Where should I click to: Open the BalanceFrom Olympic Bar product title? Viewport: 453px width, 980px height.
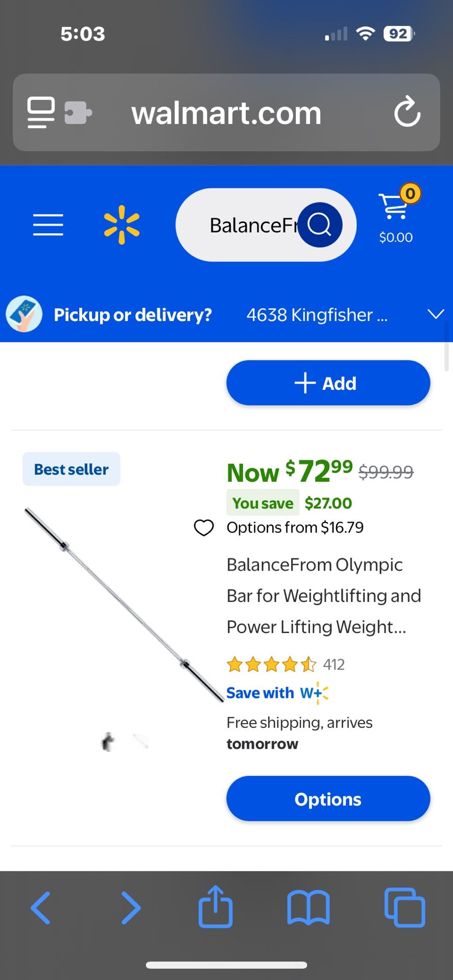point(323,596)
